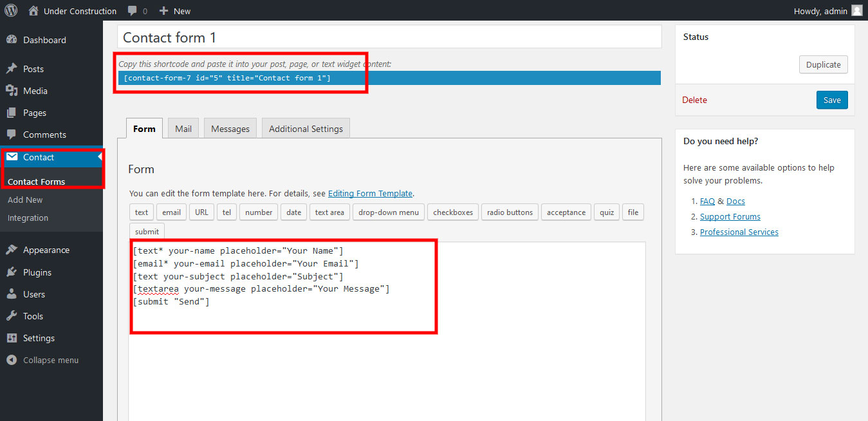Insert a URL tag
The image size is (868, 421).
tap(202, 212)
